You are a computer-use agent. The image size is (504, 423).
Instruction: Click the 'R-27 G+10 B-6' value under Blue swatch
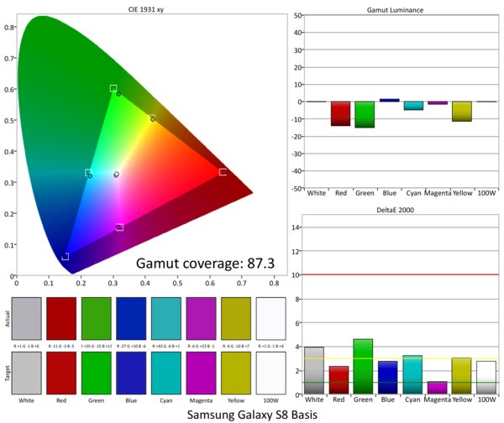coord(131,346)
